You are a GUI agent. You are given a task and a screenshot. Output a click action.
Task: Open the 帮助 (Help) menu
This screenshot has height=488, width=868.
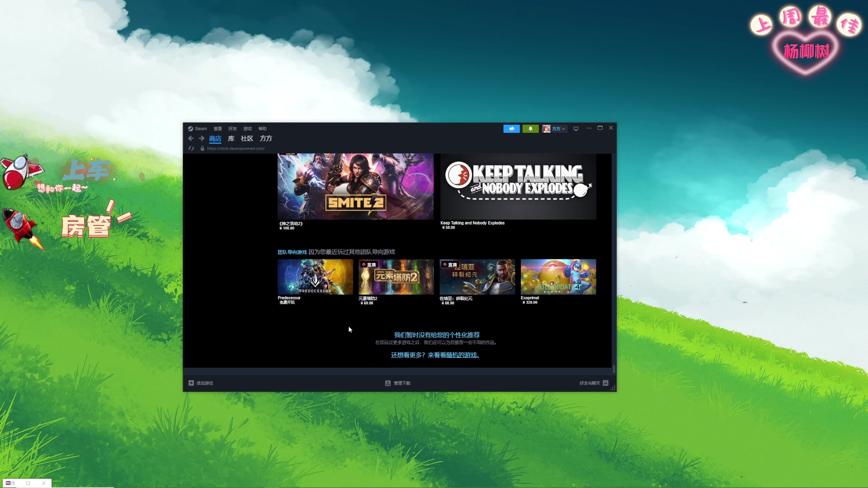(x=263, y=129)
